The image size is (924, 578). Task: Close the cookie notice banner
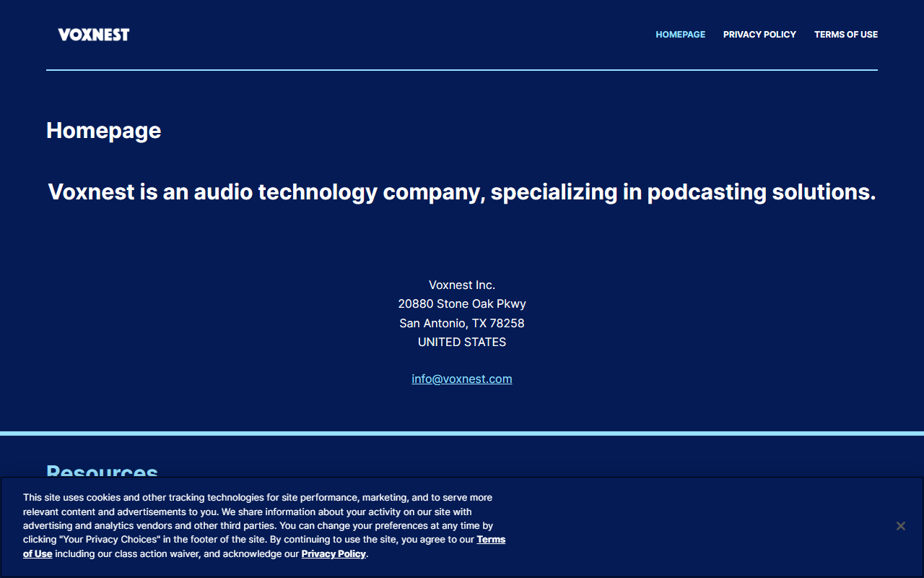pos(900,526)
